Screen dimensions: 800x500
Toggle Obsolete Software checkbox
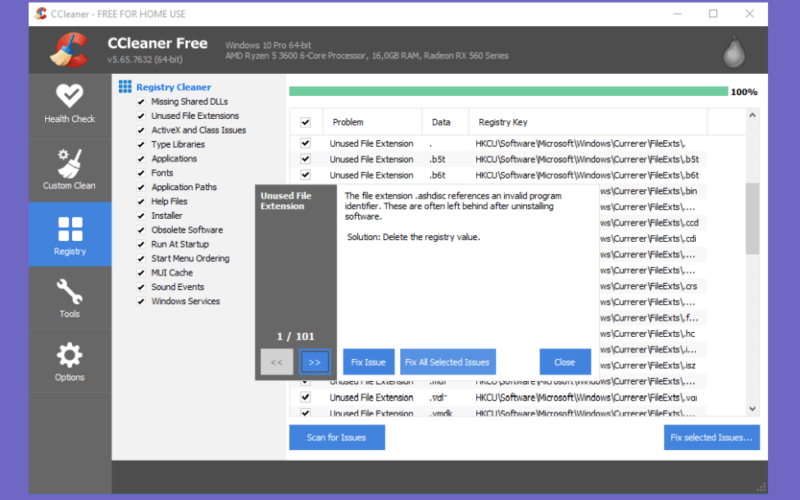[x=141, y=230]
